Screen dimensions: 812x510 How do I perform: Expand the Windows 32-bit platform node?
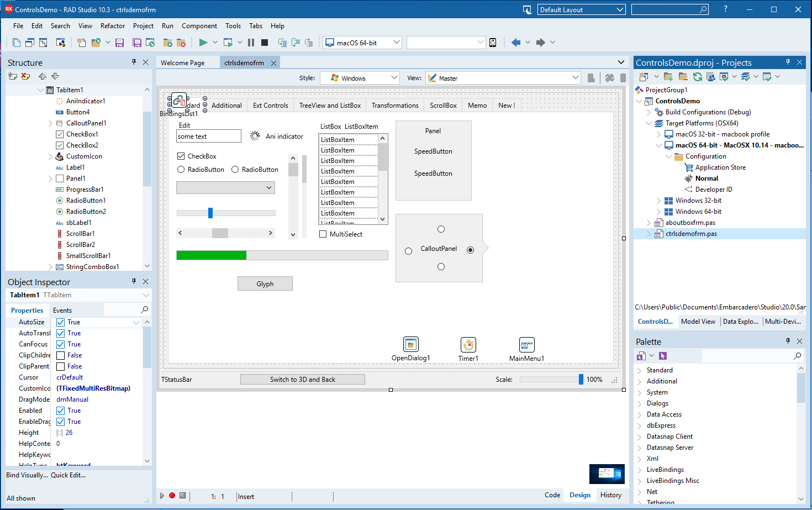[x=658, y=201]
